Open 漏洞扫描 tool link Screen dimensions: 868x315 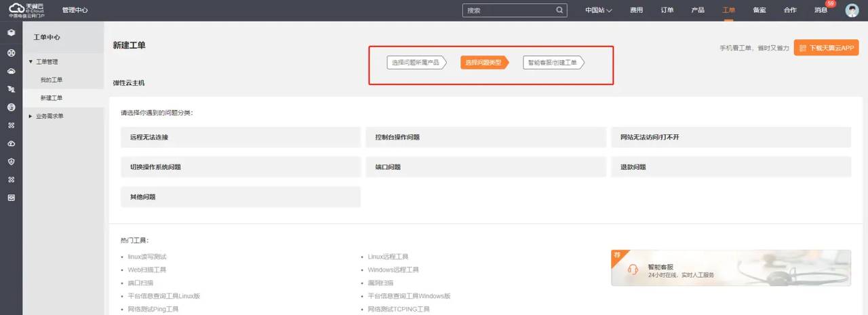coord(381,282)
